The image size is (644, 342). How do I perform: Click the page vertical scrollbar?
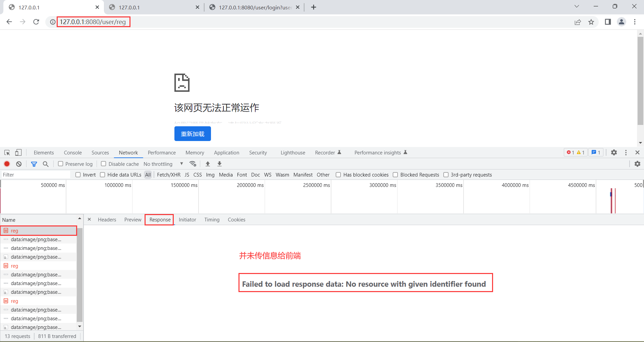pyautogui.click(x=640, y=80)
